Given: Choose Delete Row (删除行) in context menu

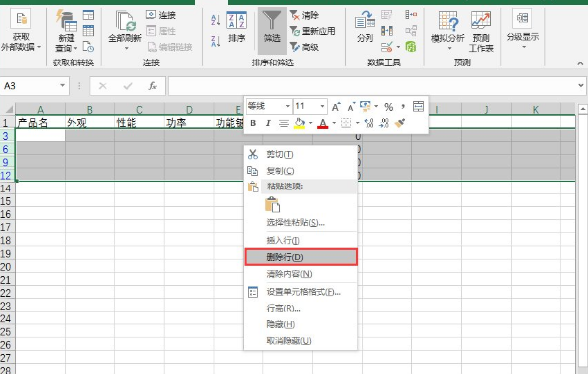Looking at the screenshot, I should pos(301,257).
